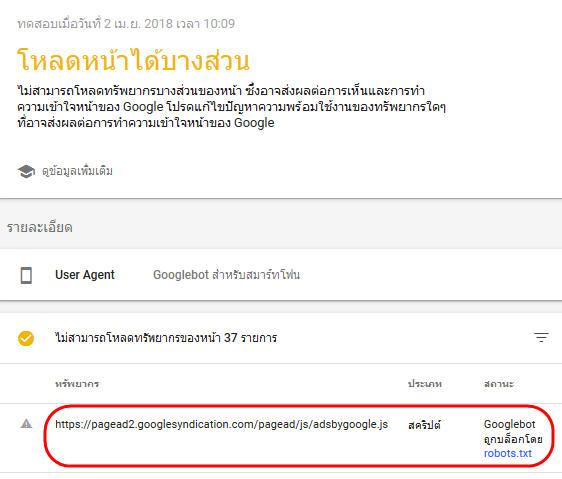This screenshot has height=479, width=562.
Task: Click the โหลดหน้าได้บางส่วน heading
Action: click(133, 60)
